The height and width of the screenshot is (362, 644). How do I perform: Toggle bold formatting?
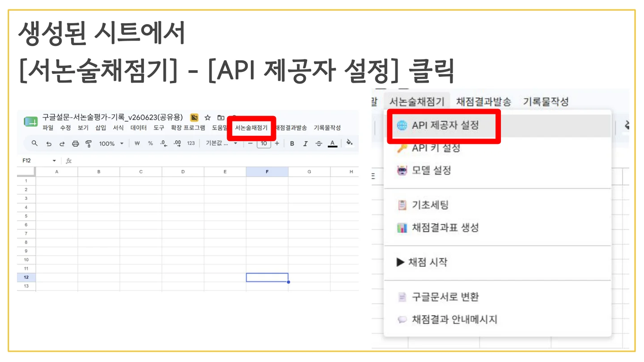tap(292, 143)
